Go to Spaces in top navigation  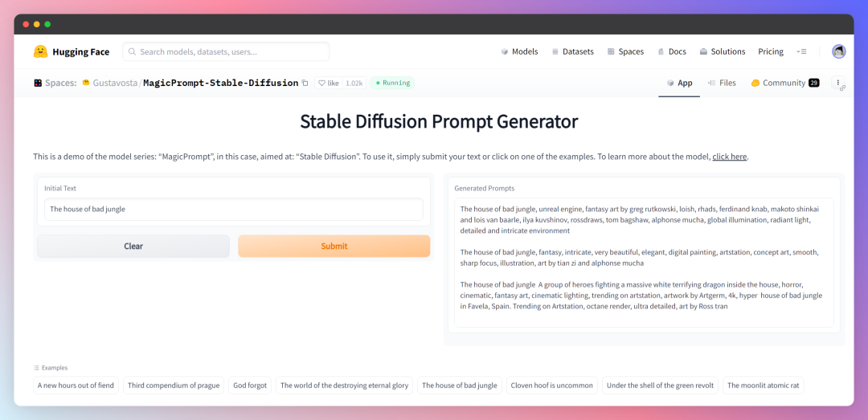[x=625, y=51]
